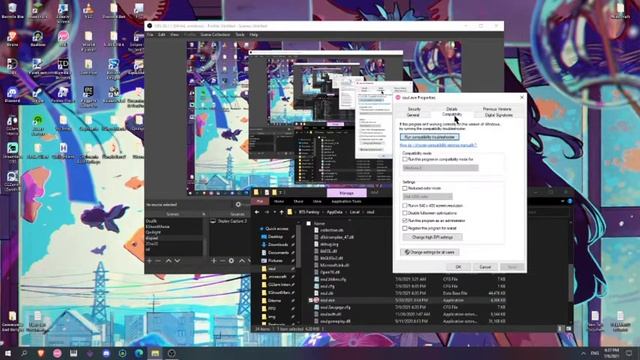This screenshot has width=640, height=360.
Task: Switch to OBS Studio in taskbar
Action: coord(171,353)
